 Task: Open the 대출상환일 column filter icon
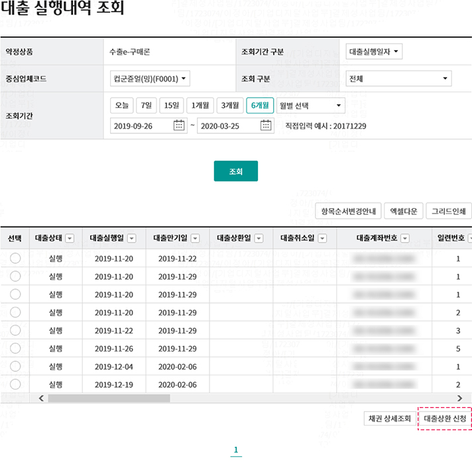259,239
